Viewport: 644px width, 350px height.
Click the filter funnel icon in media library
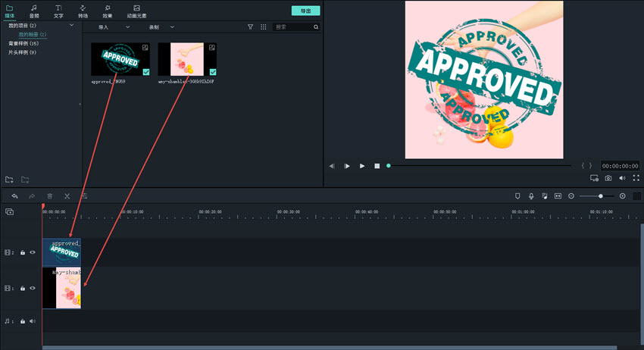click(251, 27)
